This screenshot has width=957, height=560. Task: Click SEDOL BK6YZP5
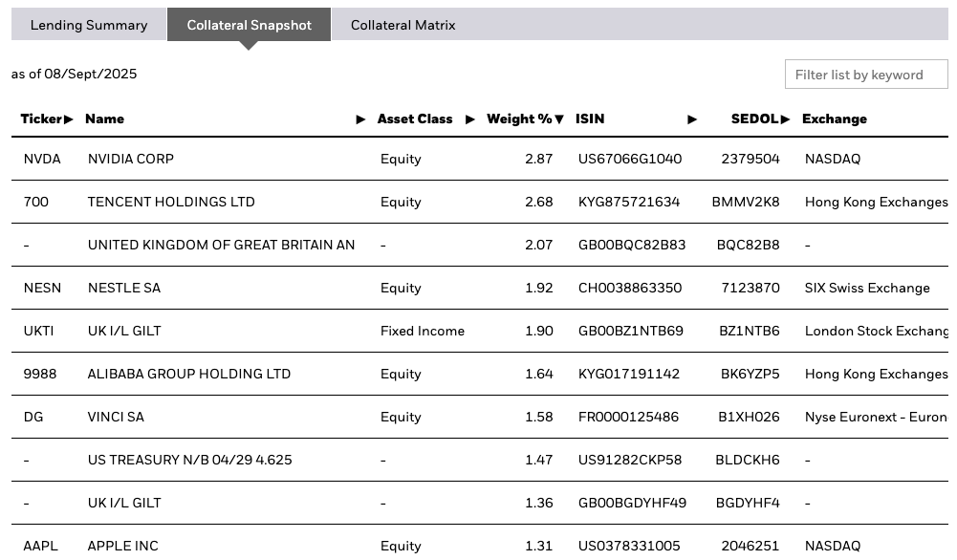pos(750,374)
